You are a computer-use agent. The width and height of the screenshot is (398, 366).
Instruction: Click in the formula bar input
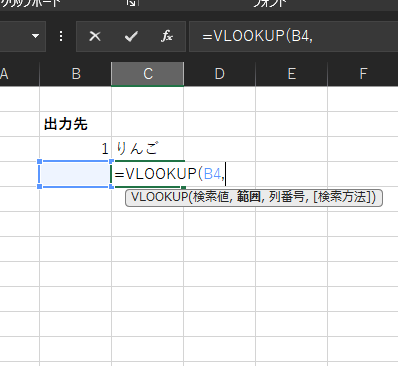click(x=293, y=36)
